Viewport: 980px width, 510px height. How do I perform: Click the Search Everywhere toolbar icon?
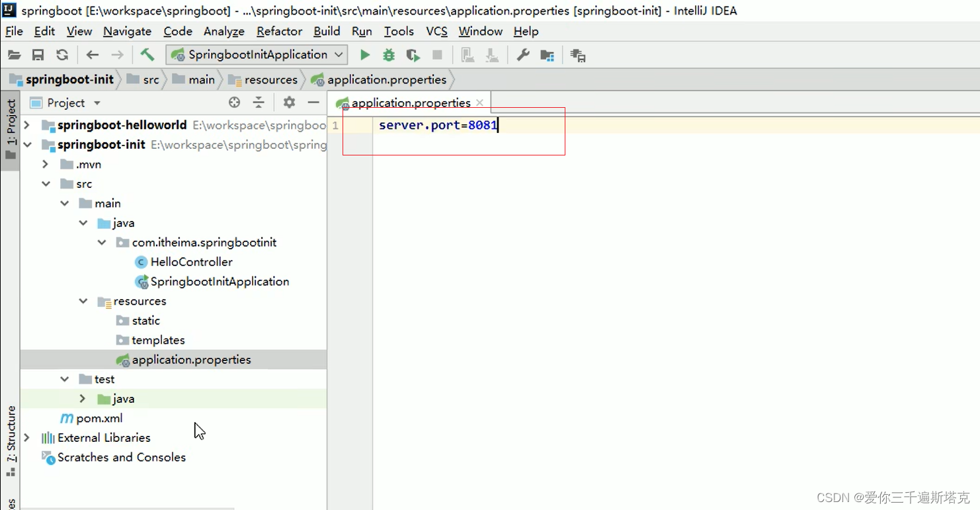tap(578, 56)
